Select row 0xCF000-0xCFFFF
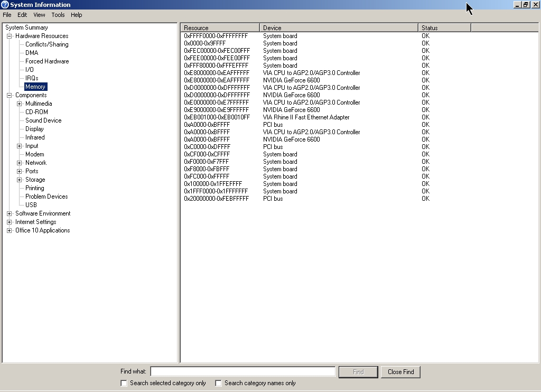541x392 pixels. 207,154
